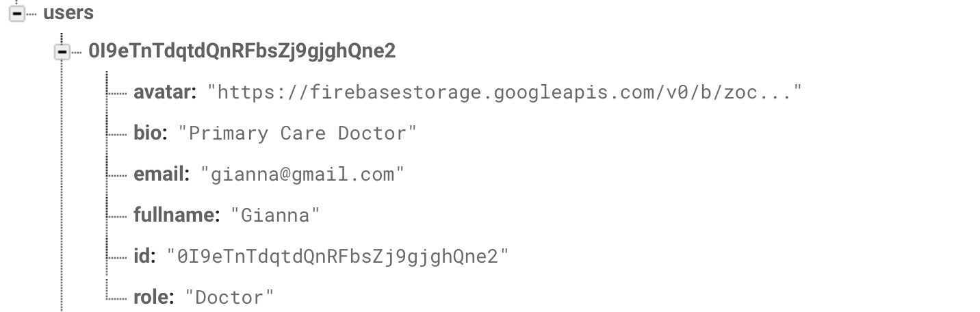The height and width of the screenshot is (312, 980).
Task: Select the users key label
Action: (68, 12)
